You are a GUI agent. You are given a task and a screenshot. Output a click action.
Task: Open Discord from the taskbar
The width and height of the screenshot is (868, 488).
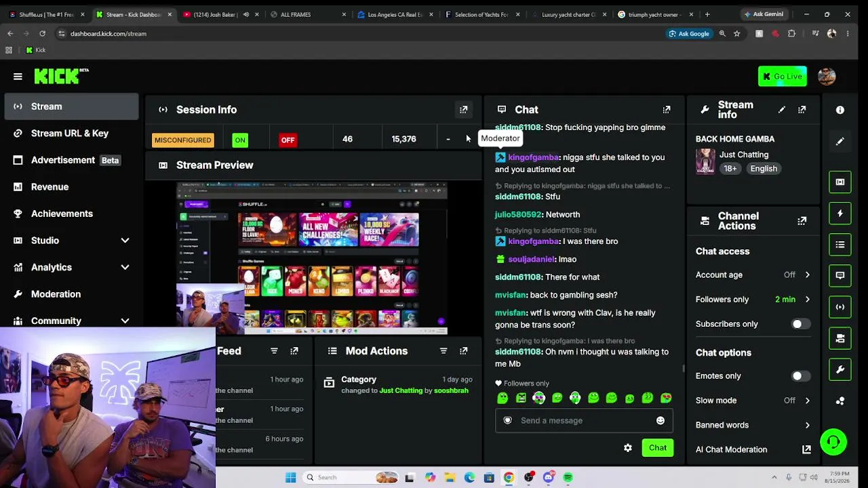tap(549, 478)
